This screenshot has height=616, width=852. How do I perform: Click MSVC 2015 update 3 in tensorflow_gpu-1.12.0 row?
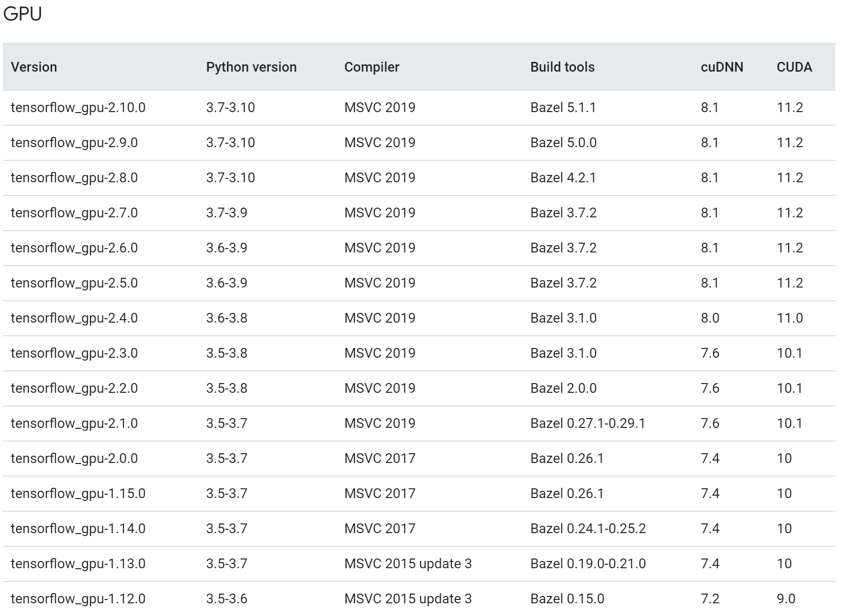[x=408, y=599]
